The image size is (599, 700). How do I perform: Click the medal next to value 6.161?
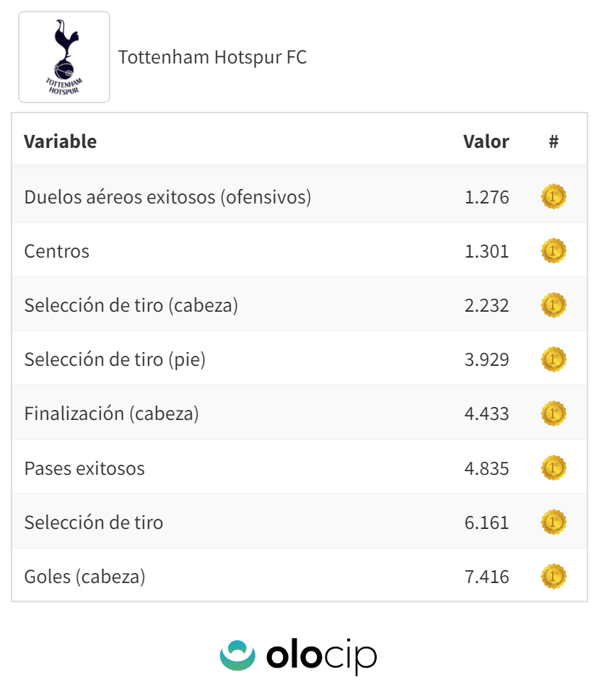[x=554, y=522]
